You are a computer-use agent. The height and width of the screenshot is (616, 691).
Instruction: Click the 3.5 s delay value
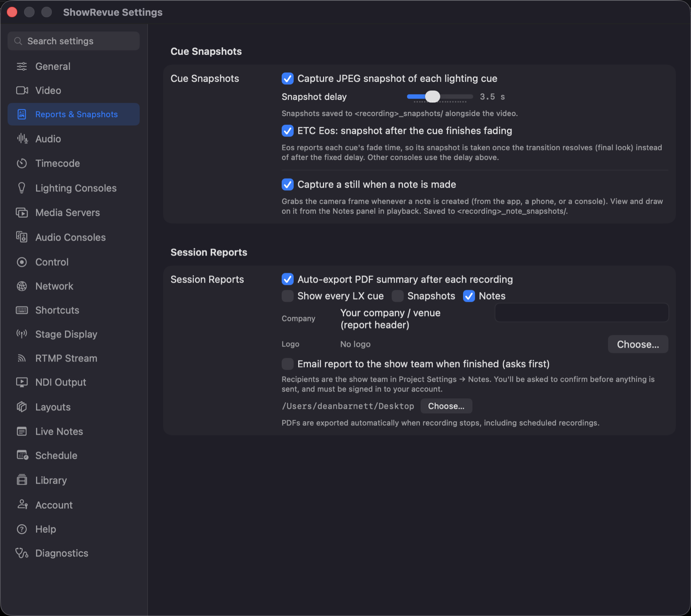pyautogui.click(x=492, y=97)
